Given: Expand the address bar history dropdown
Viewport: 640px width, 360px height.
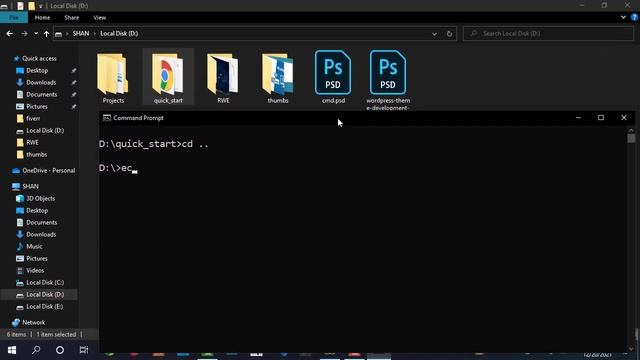Looking at the screenshot, I should [434, 34].
